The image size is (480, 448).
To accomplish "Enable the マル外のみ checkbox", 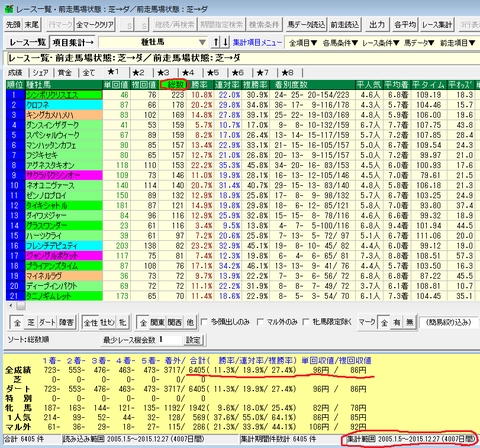I will pos(260,322).
